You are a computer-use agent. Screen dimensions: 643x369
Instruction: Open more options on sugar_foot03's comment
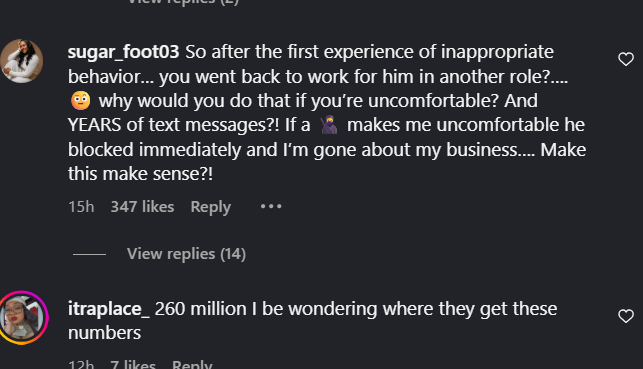pos(271,207)
